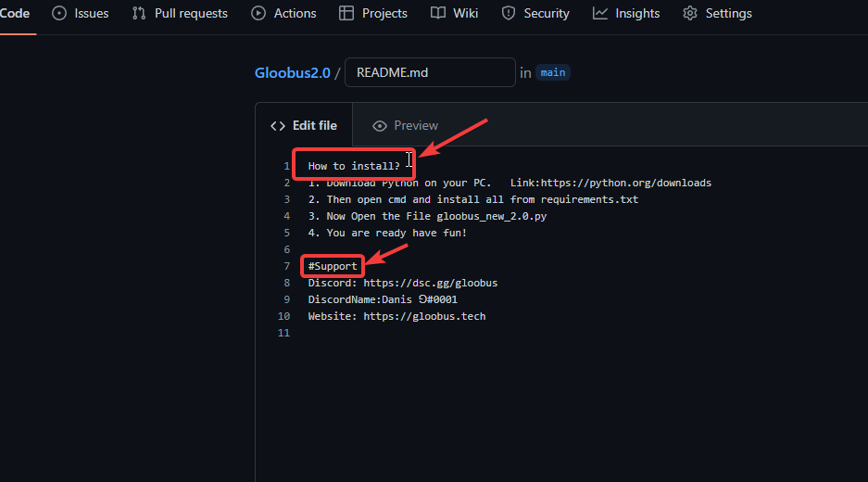
Task: Click the Issues circle icon
Action: 59,13
